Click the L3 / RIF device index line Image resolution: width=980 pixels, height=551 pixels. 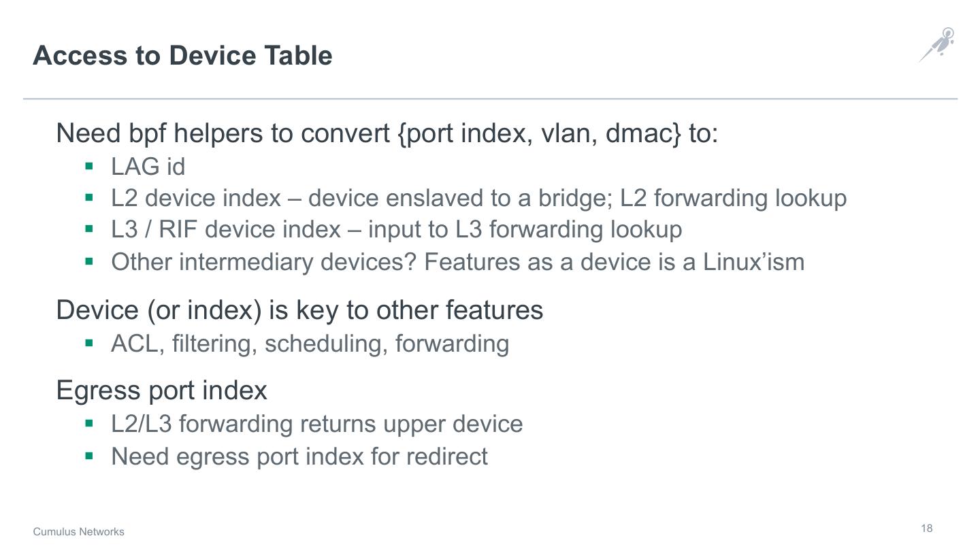[396, 230]
